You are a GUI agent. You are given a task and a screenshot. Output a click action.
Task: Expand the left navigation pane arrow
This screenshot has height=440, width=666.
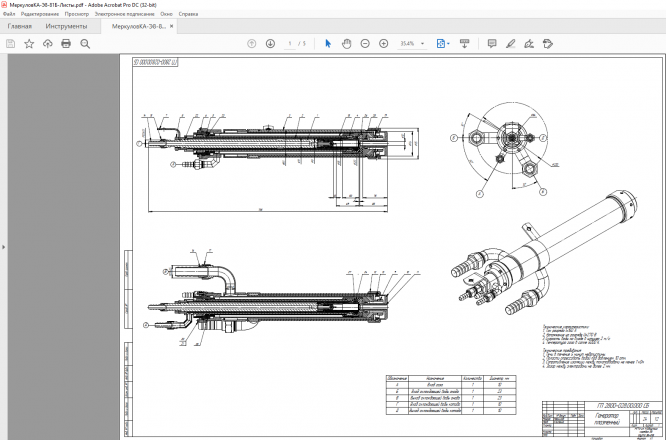click(4, 247)
